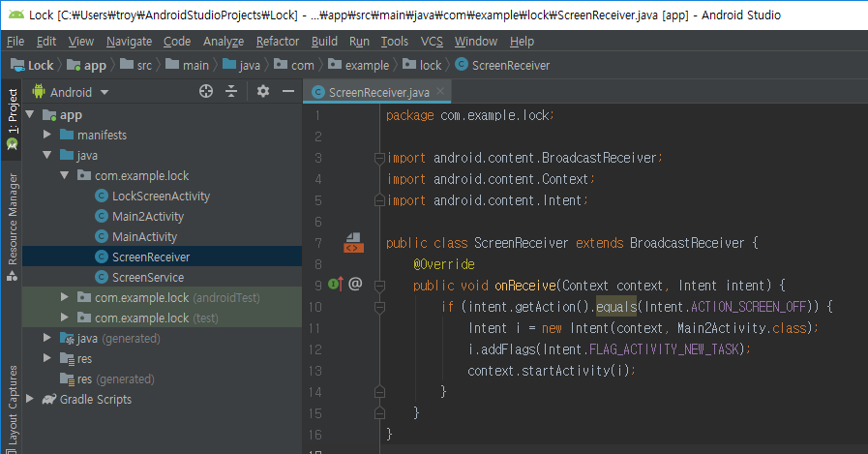Click the main breadcrumb item

[188, 65]
